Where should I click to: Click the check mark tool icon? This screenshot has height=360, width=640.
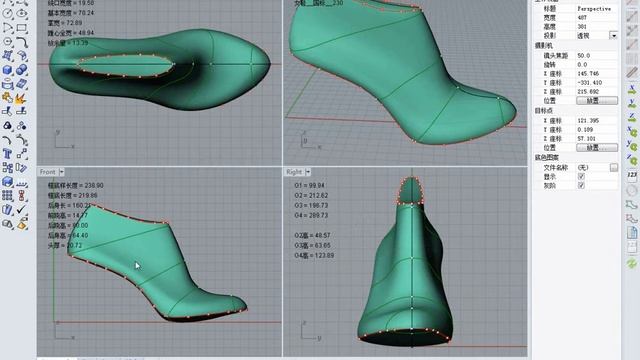[x=22, y=209]
